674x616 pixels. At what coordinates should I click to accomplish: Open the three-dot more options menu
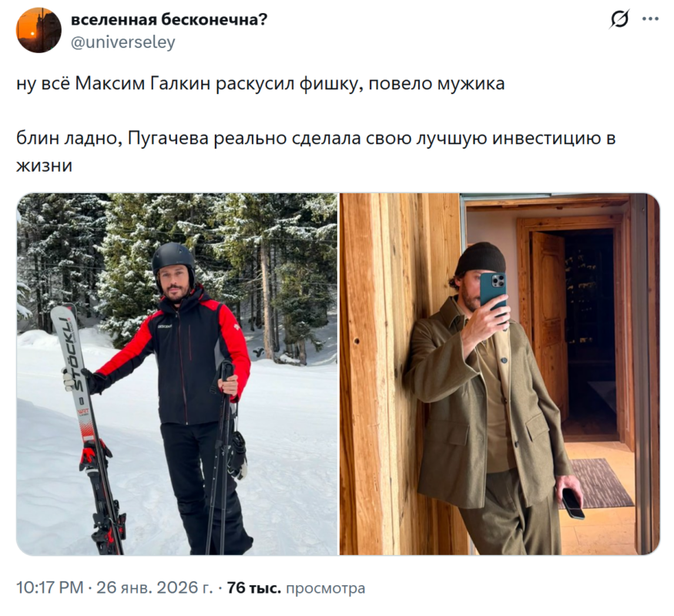pos(650,19)
